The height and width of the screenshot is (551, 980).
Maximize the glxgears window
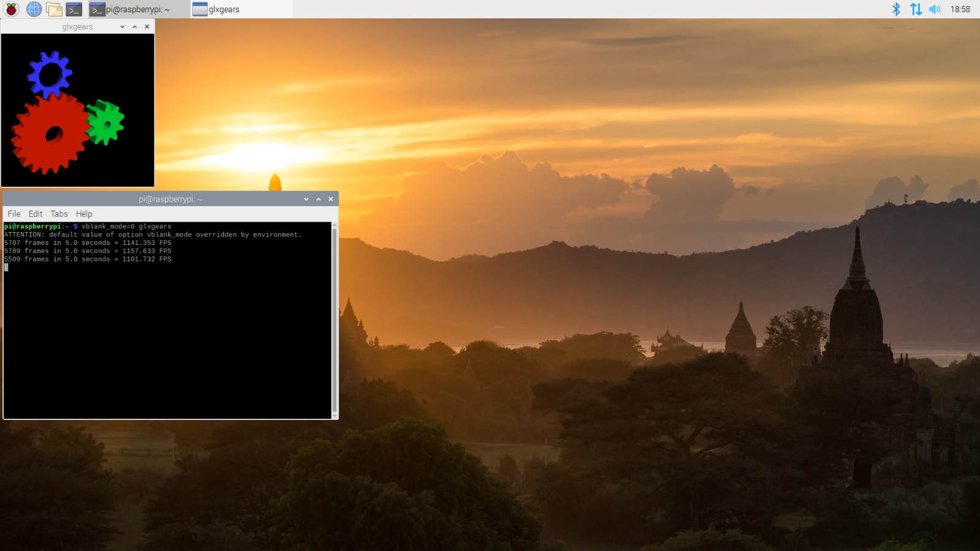(135, 27)
